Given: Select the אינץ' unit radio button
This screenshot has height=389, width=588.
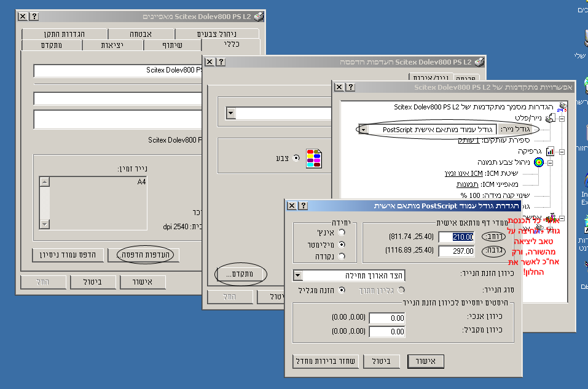Looking at the screenshot, I should [342, 232].
